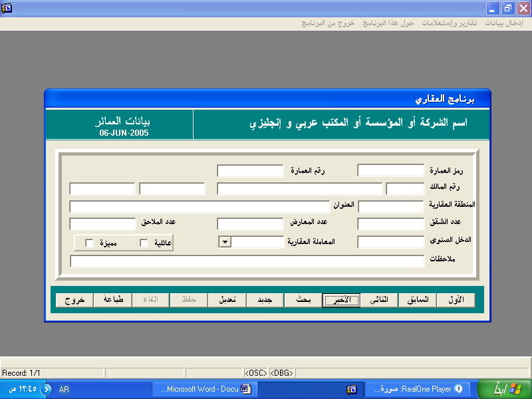Click the بحث (search) button

303,300
